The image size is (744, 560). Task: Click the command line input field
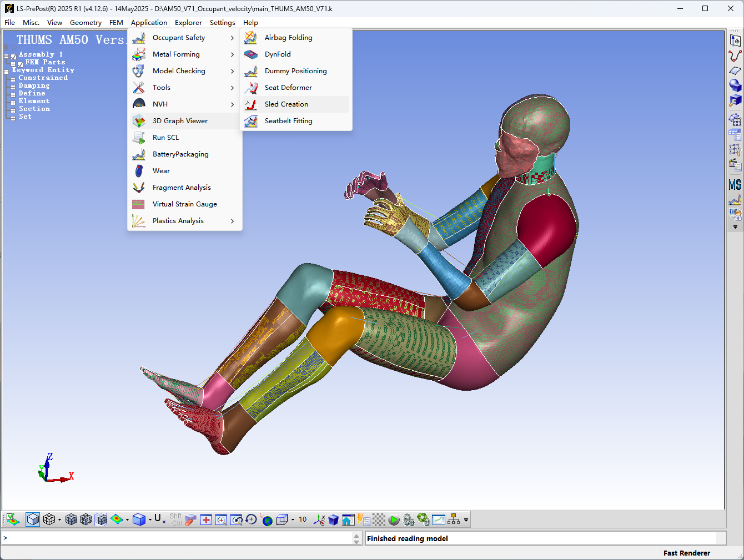coord(178,538)
